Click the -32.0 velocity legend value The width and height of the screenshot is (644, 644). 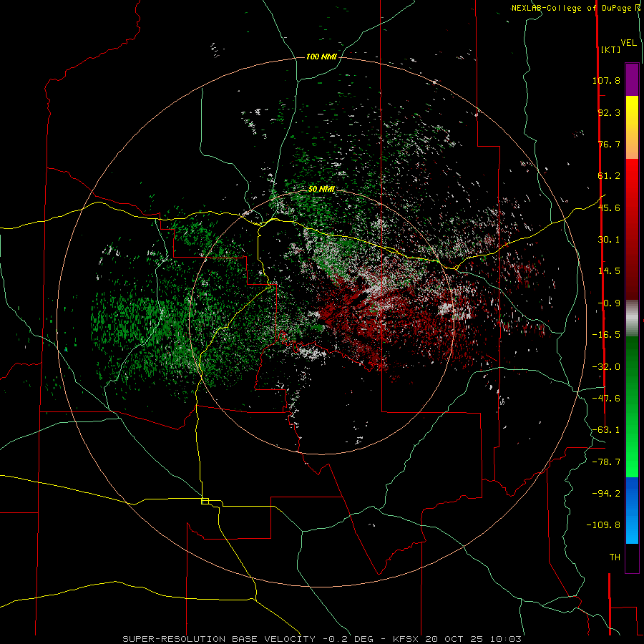[606, 367]
